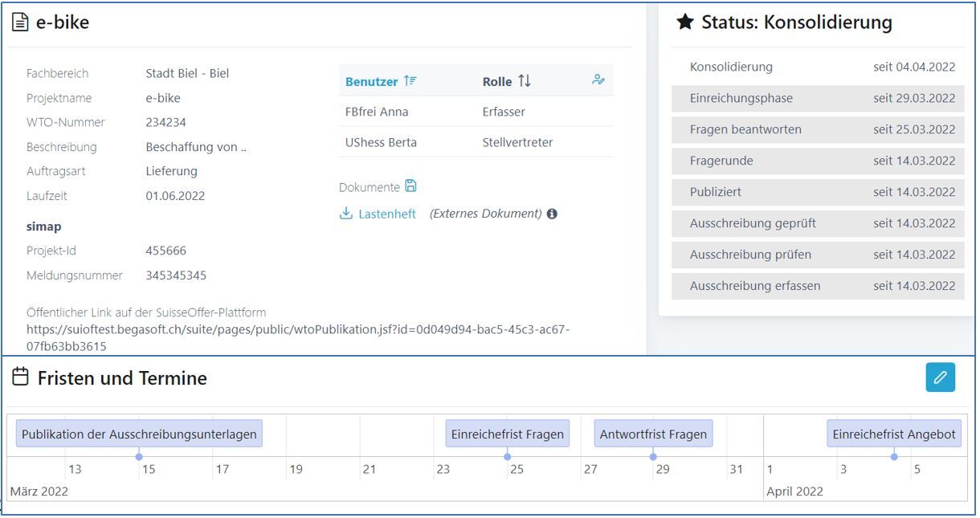This screenshot has height=518, width=980.
Task: Click the user edit icon in the Benutzer table header
Action: [x=598, y=80]
